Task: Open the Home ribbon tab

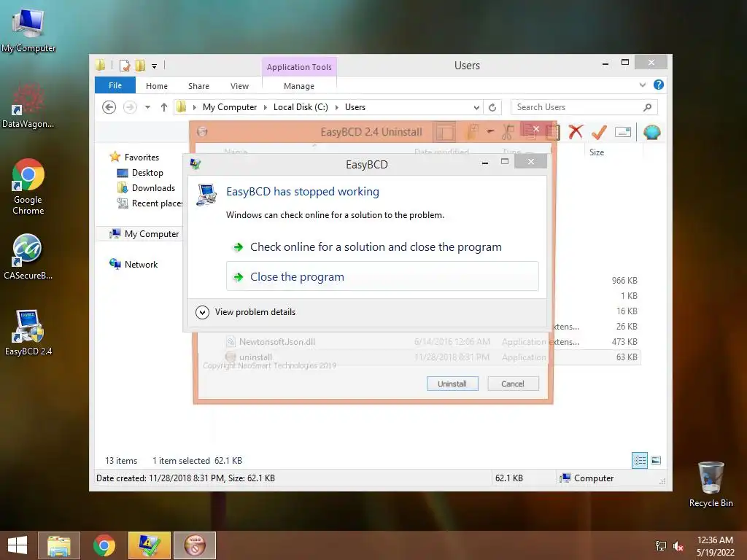Action: point(157,86)
